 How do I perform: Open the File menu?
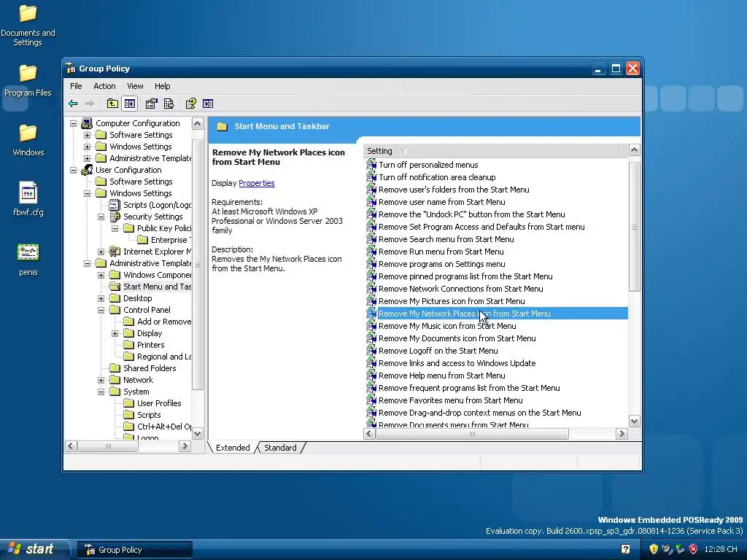point(76,86)
